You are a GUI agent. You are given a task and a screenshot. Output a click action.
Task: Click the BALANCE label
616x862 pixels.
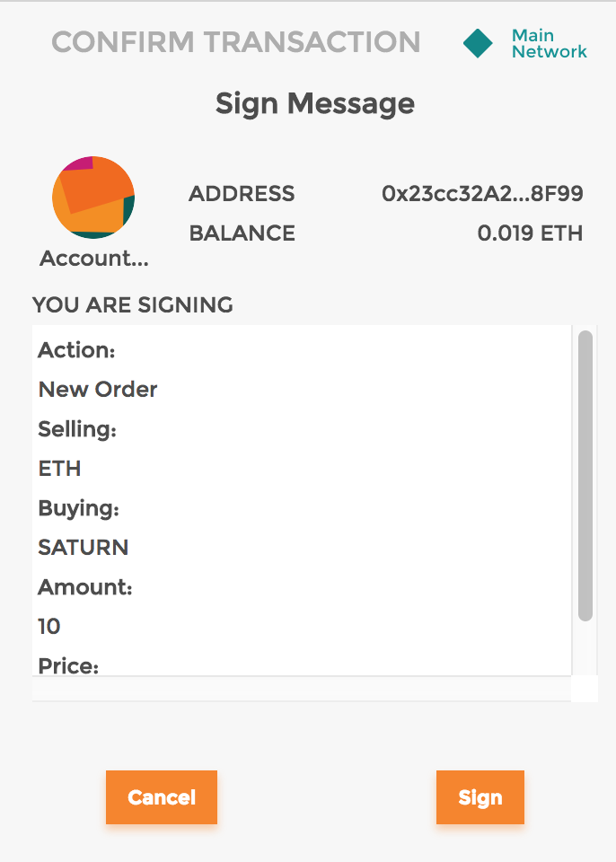tap(242, 233)
